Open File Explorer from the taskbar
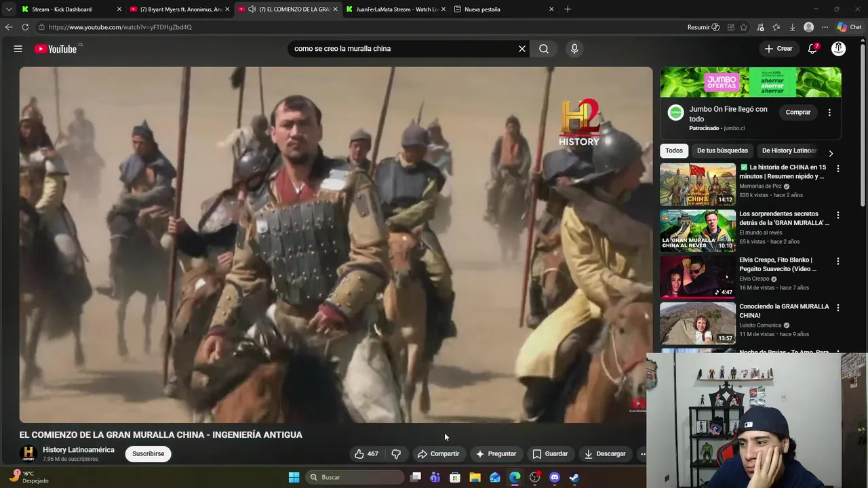Image resolution: width=868 pixels, height=488 pixels. pyautogui.click(x=475, y=477)
